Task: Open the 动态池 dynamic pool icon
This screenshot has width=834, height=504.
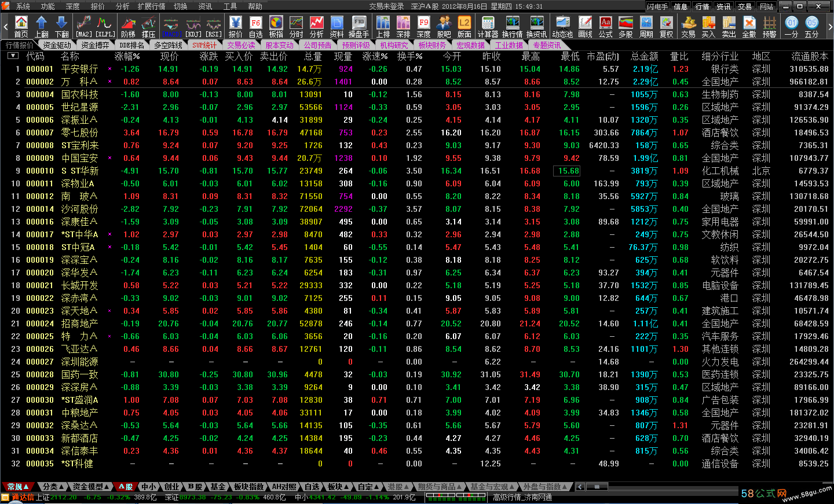Action: tap(562, 27)
